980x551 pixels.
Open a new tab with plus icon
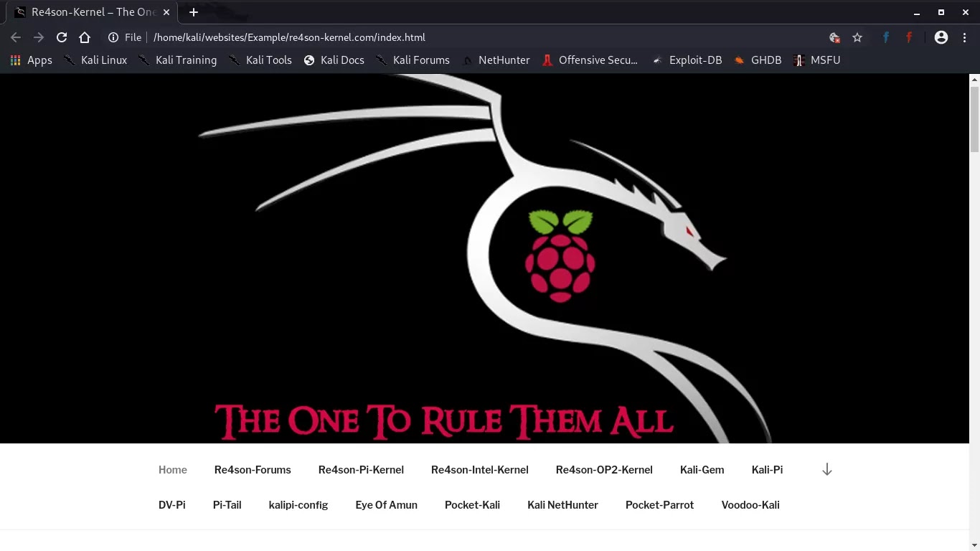tap(194, 12)
